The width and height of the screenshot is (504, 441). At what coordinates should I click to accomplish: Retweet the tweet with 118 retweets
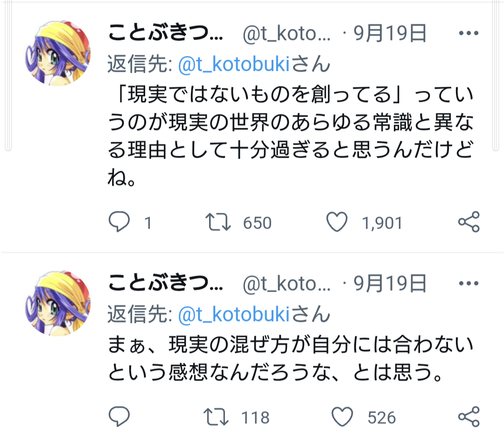[x=216, y=417]
